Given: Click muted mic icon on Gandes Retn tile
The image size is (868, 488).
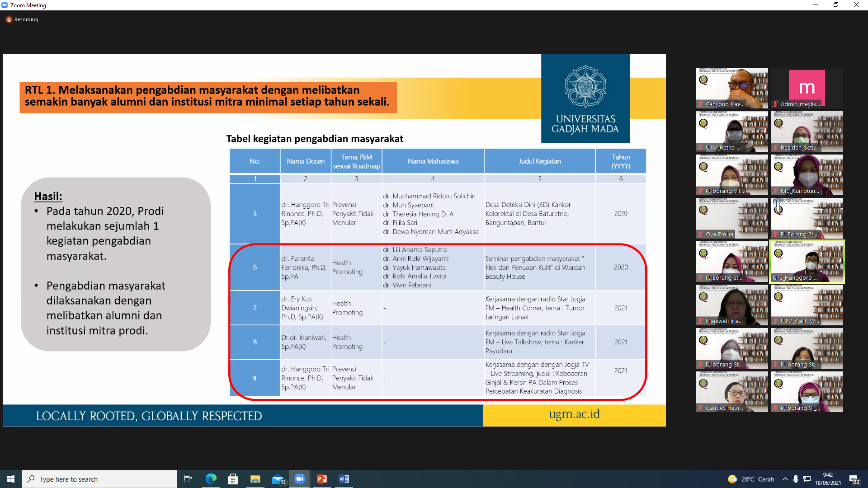Looking at the screenshot, I should 701,408.
